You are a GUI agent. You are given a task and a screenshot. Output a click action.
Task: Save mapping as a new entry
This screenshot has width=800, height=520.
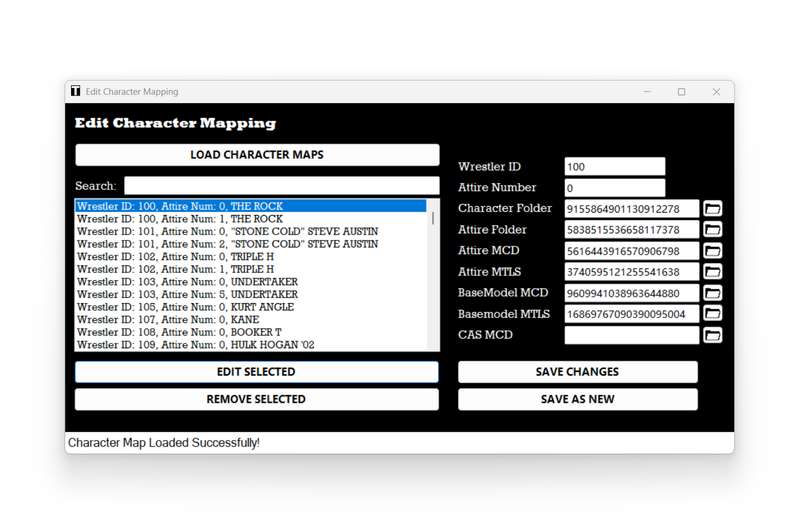(x=578, y=399)
